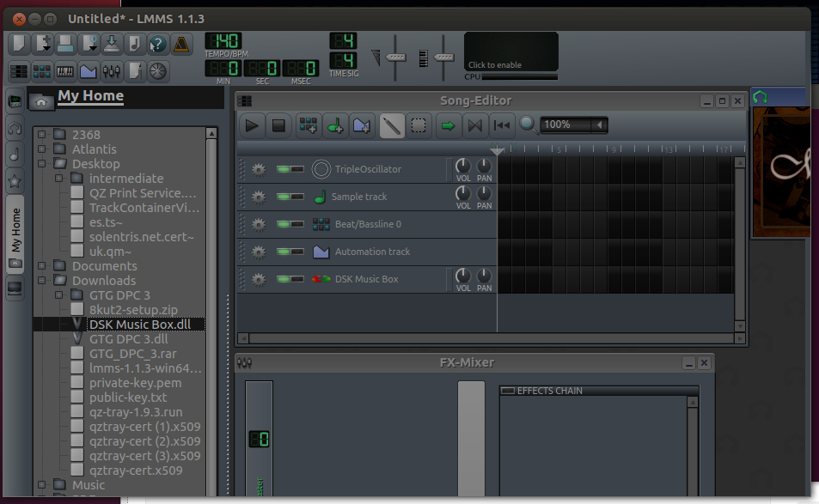Click the gear icon on the TripleOscillator track

[x=259, y=169]
